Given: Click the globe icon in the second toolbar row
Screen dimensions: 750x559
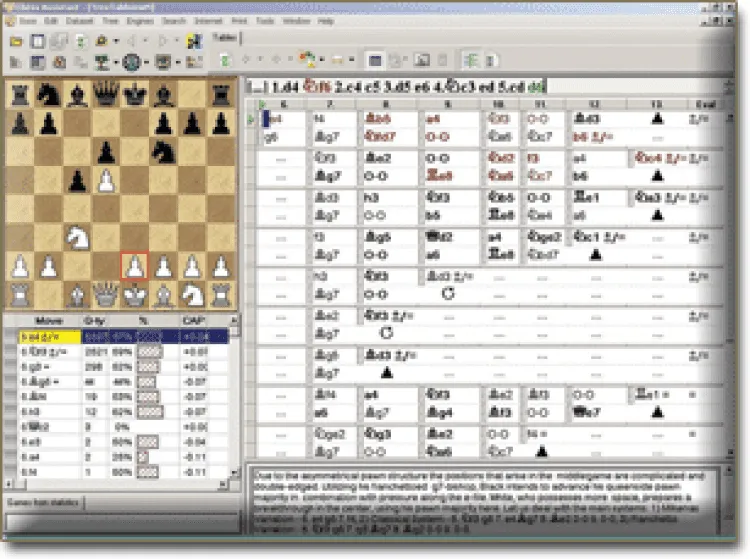Looking at the screenshot, I should pos(132,62).
